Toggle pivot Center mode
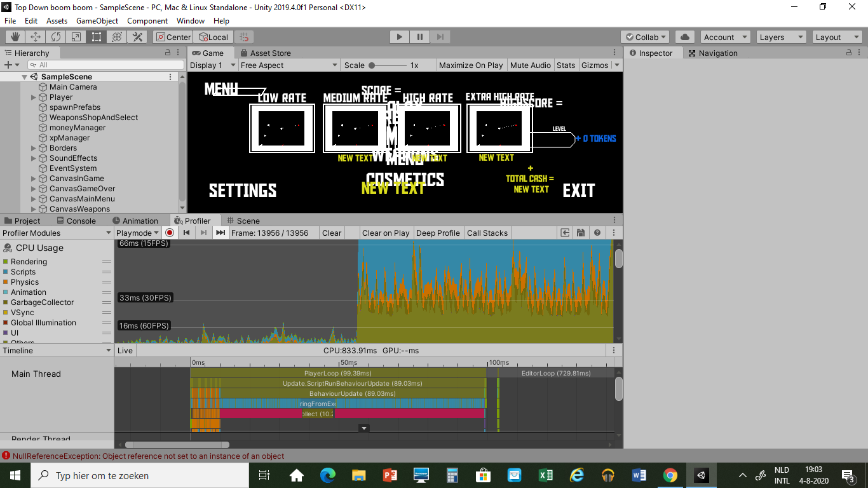This screenshot has height=488, width=868. pos(173,37)
